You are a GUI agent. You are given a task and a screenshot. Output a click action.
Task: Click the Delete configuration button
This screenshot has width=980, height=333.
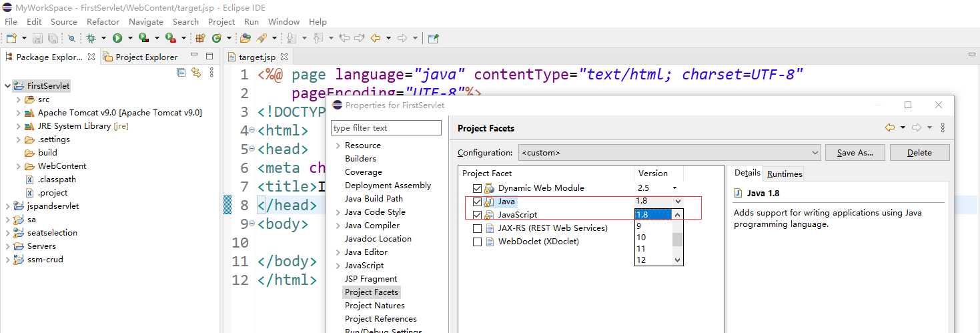[919, 153]
